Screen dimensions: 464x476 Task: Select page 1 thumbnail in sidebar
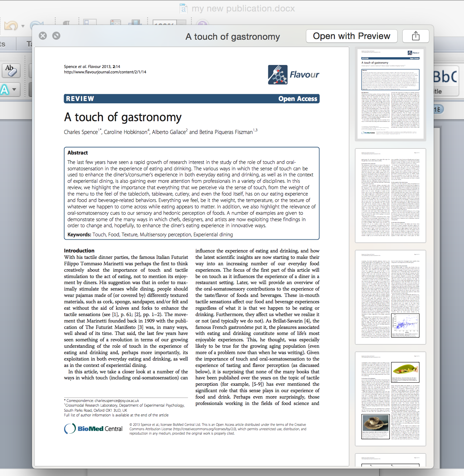(391, 94)
